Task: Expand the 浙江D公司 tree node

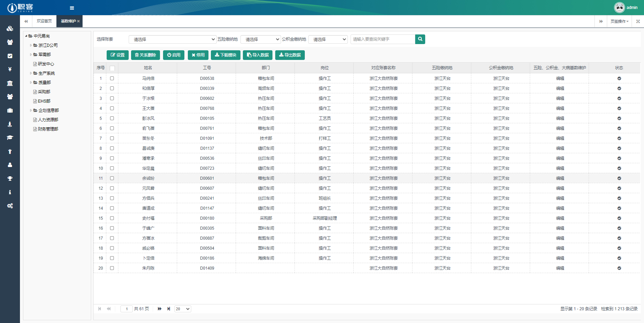Action: 31,45
